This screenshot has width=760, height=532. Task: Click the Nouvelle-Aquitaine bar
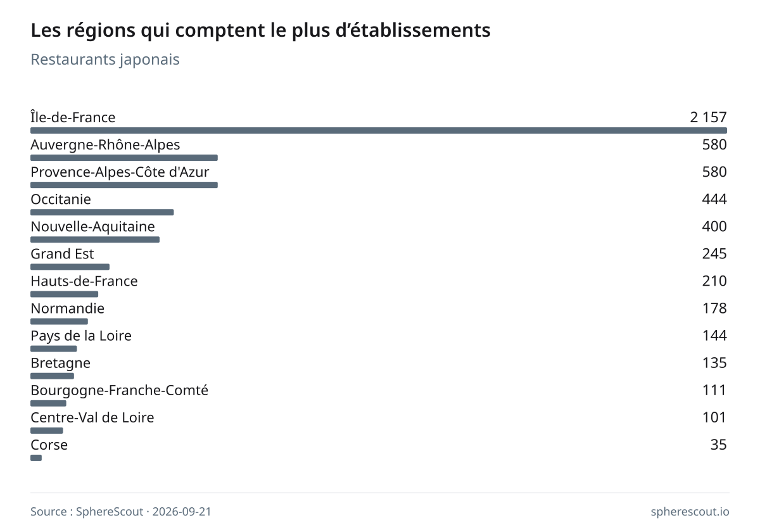point(95,239)
